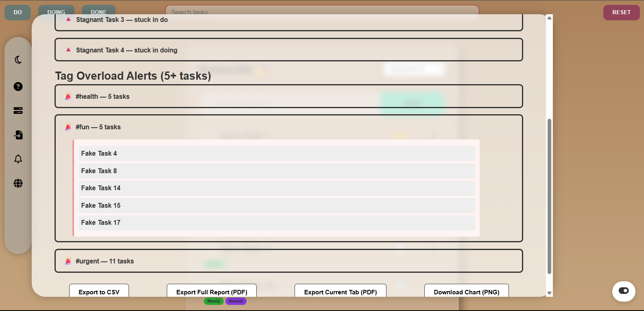Click the #urgent alert siren icon

click(68, 261)
